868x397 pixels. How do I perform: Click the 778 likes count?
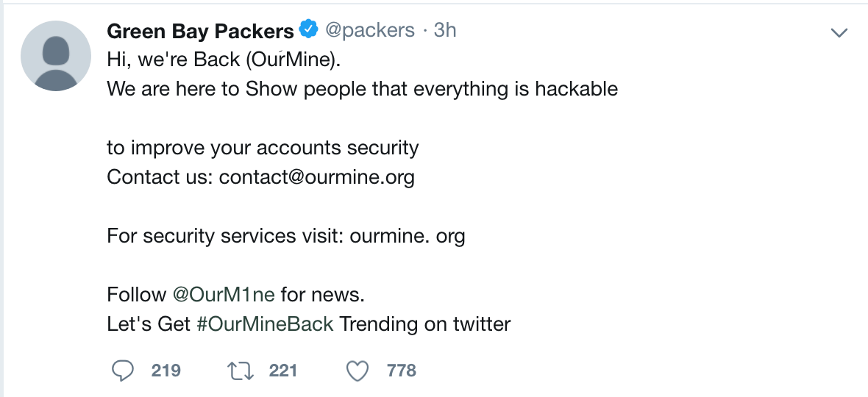402,371
